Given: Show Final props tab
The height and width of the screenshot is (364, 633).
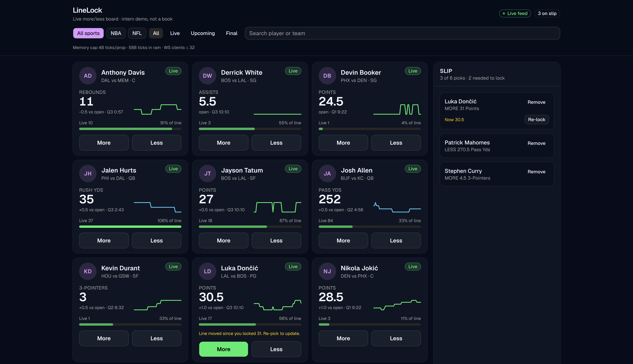Looking at the screenshot, I should (232, 33).
